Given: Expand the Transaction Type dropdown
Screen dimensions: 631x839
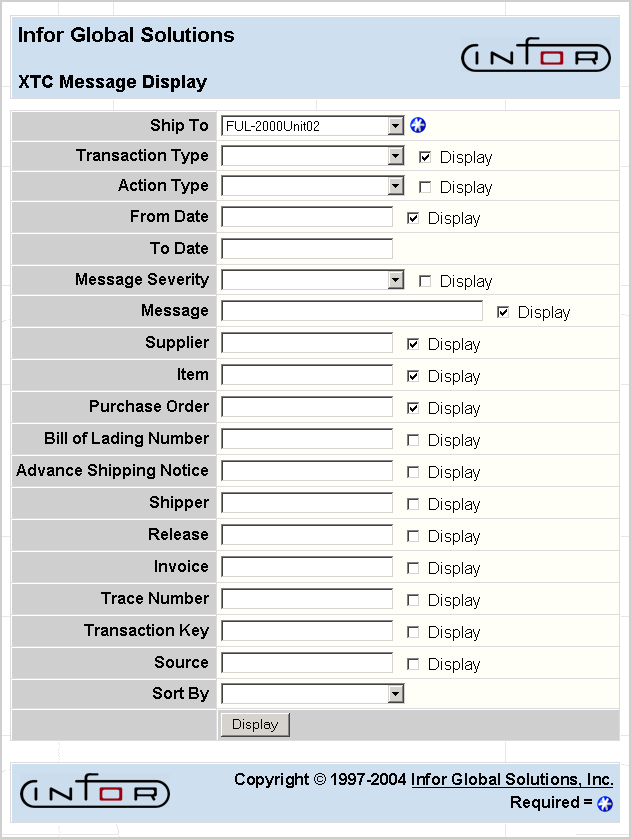Looking at the screenshot, I should coord(395,156).
